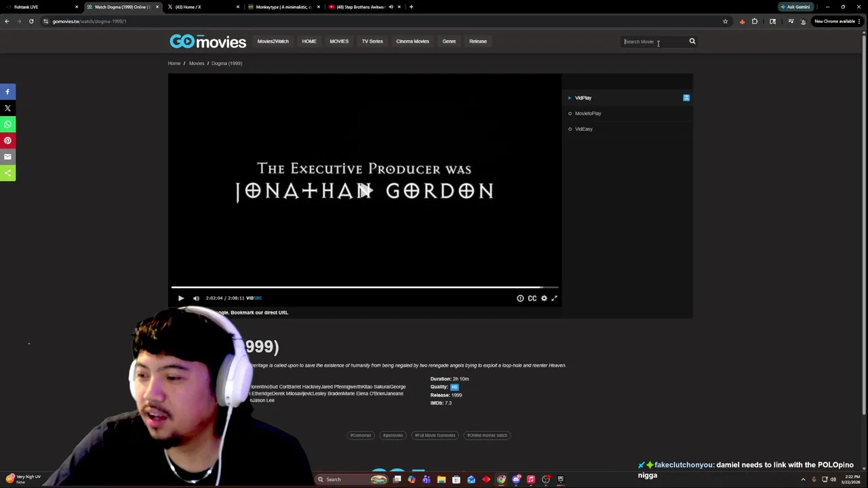The height and width of the screenshot is (488, 868).
Task: Click the #Gomovies tag
Action: [361, 435]
